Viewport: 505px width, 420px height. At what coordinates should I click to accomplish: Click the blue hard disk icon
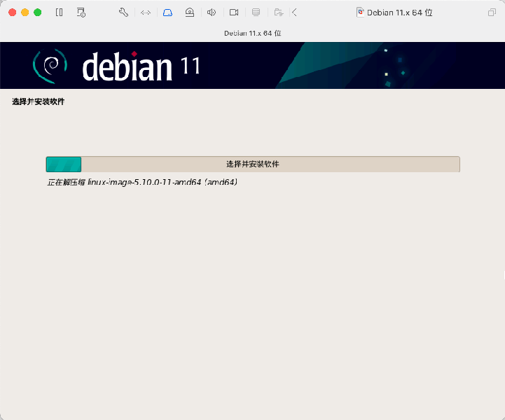click(167, 13)
